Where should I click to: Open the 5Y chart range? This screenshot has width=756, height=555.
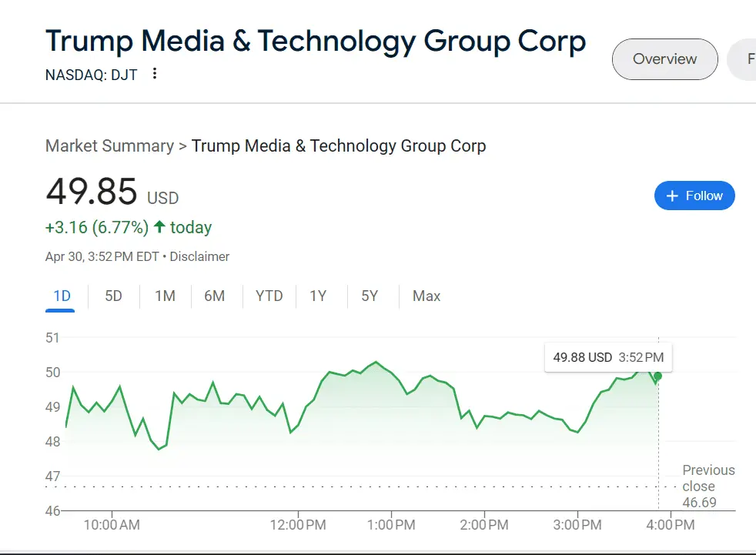(370, 296)
